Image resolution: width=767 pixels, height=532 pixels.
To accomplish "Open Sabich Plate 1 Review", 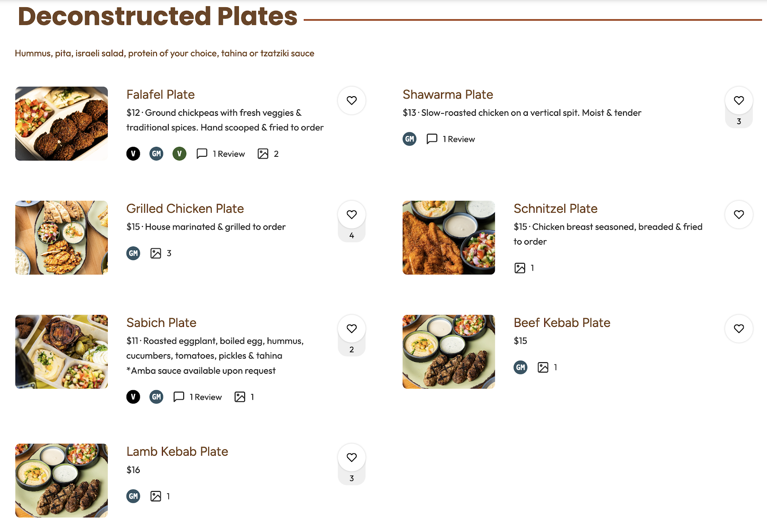I will pos(198,397).
